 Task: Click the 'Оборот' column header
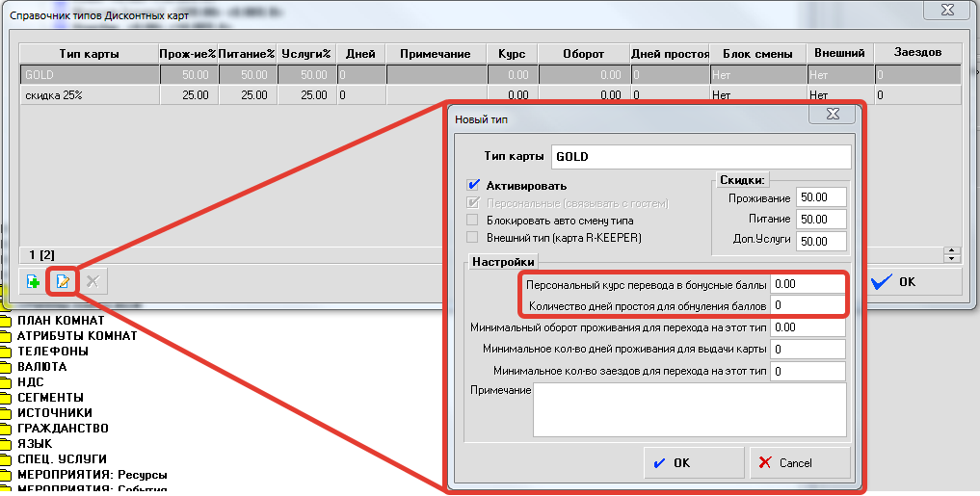point(583,54)
